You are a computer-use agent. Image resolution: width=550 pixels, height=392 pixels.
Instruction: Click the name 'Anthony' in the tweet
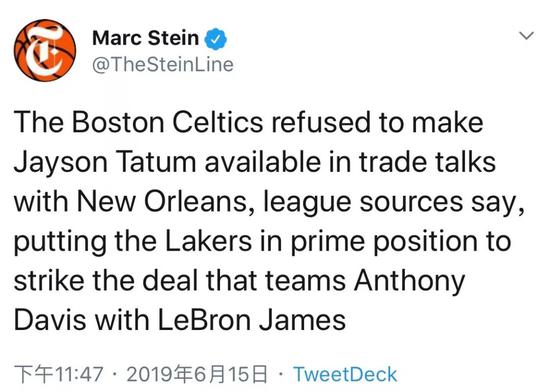409,282
